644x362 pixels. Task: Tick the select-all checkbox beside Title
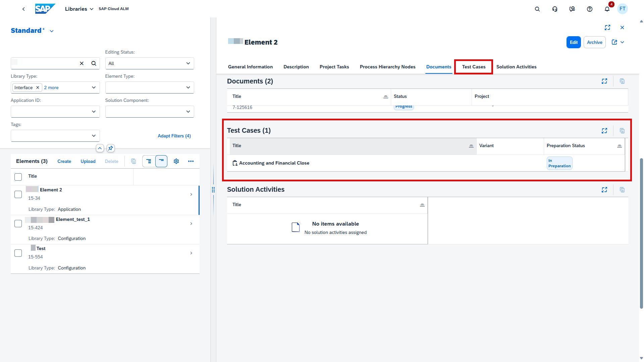pyautogui.click(x=18, y=177)
